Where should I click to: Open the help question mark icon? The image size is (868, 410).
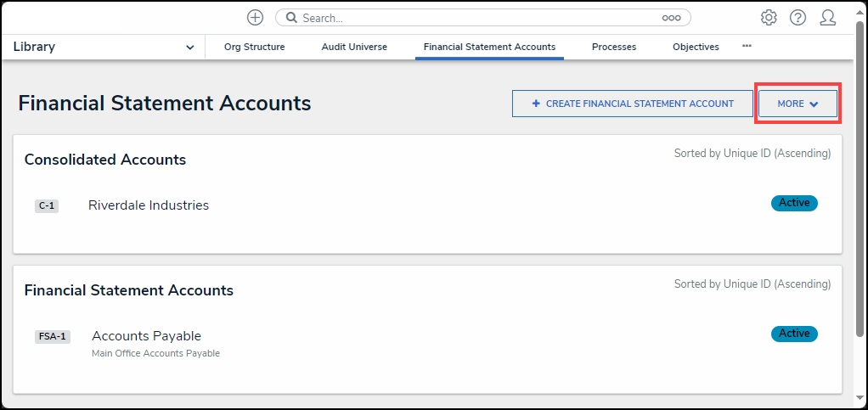coord(798,18)
